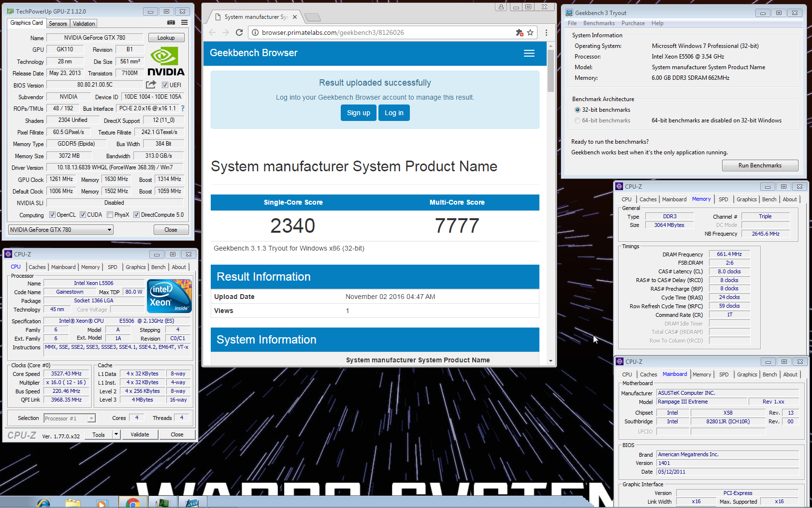Switch to the Sensors tab in GPU-Z

[58, 23]
